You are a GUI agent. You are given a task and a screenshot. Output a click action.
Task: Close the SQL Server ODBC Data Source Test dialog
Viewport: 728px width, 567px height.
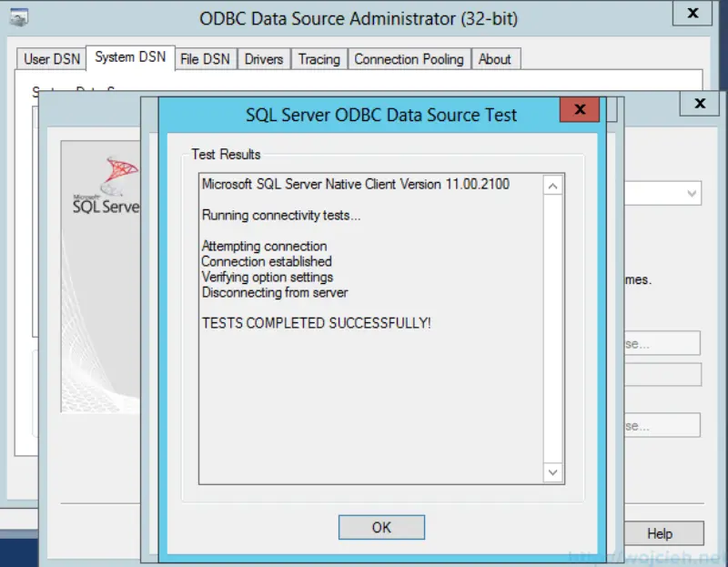[580, 109]
